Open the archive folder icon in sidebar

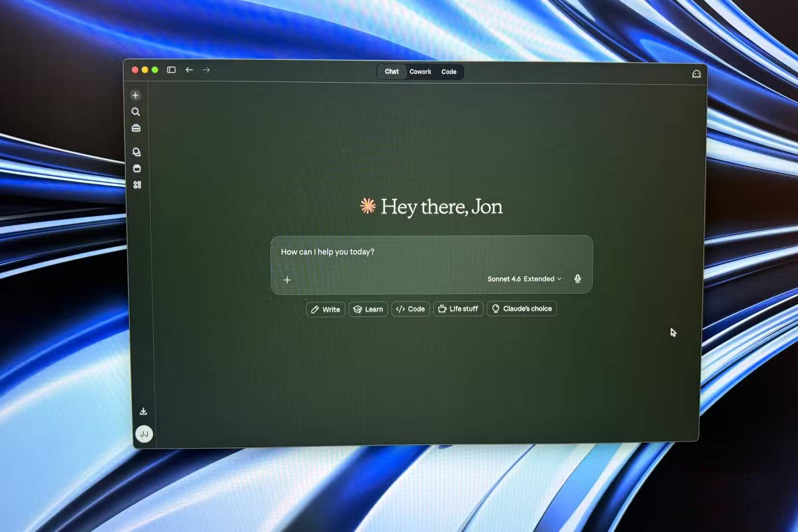(x=137, y=168)
